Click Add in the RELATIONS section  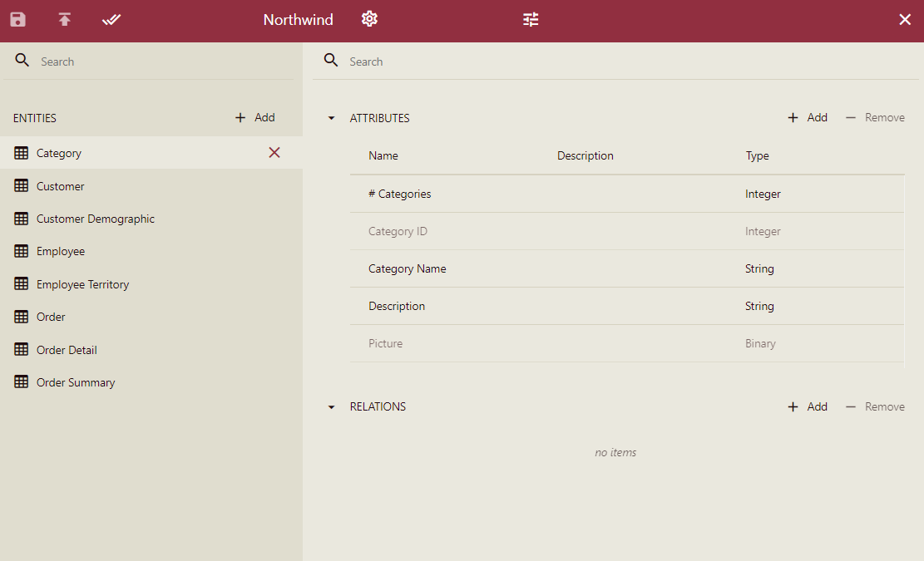[x=807, y=406]
